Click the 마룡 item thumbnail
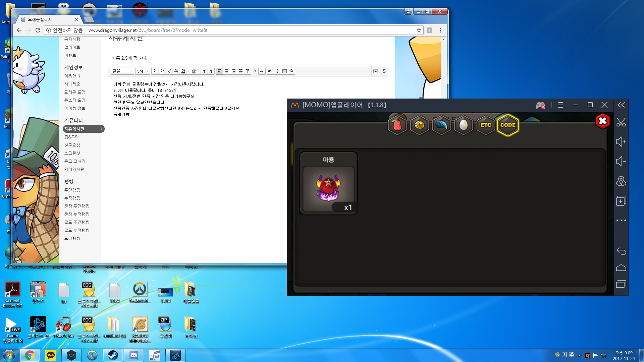 (328, 188)
